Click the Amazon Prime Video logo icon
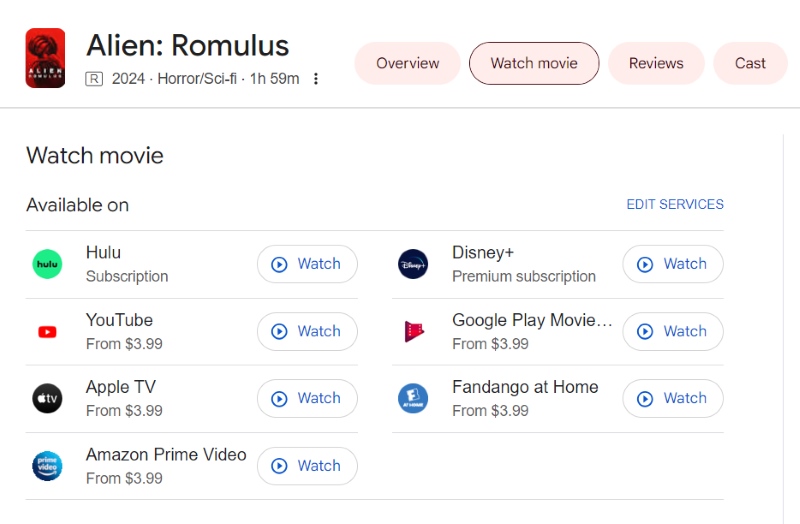This screenshot has height=524, width=800. tap(47, 465)
